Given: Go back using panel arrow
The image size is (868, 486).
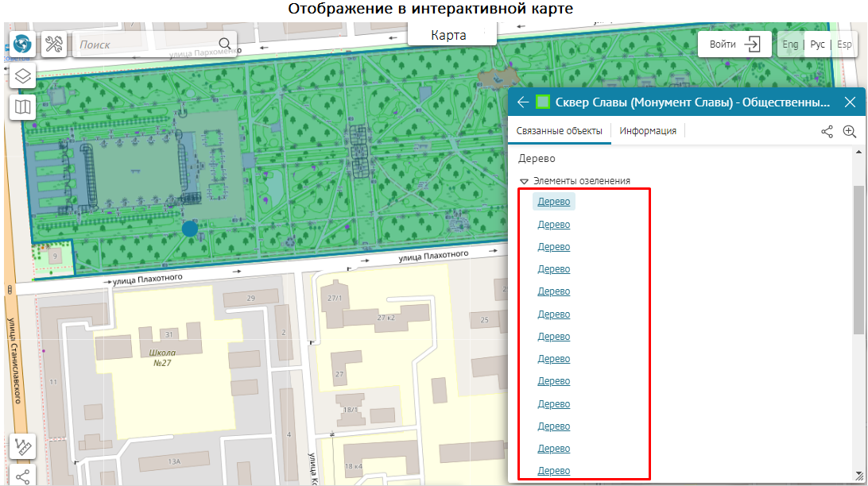Looking at the screenshot, I should click(x=522, y=102).
